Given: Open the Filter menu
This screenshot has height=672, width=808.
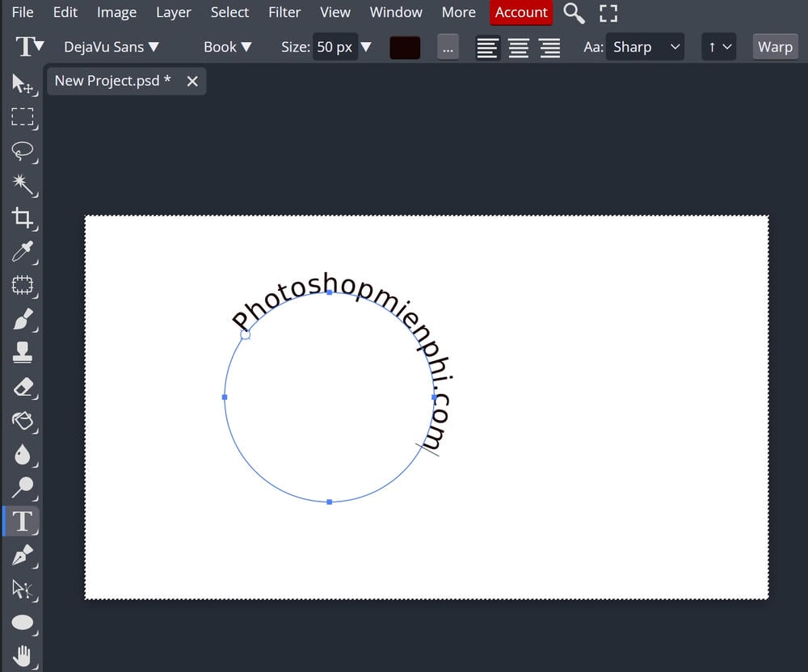Looking at the screenshot, I should click(284, 12).
